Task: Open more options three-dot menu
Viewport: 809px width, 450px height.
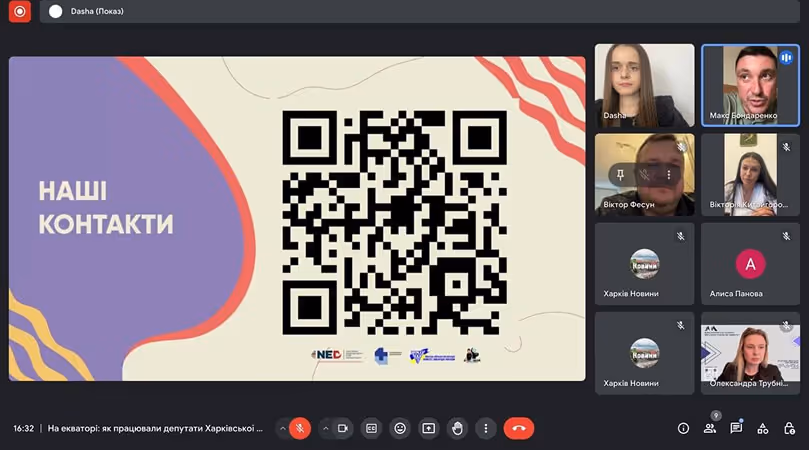Action: tap(486, 428)
